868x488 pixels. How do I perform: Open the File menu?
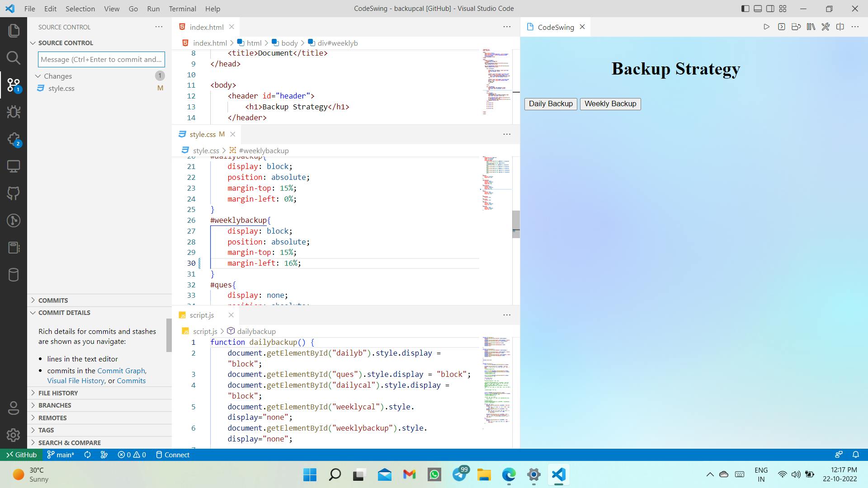click(x=29, y=9)
